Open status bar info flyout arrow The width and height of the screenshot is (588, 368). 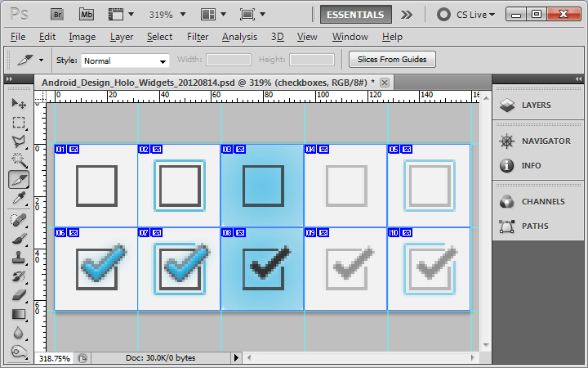point(236,358)
